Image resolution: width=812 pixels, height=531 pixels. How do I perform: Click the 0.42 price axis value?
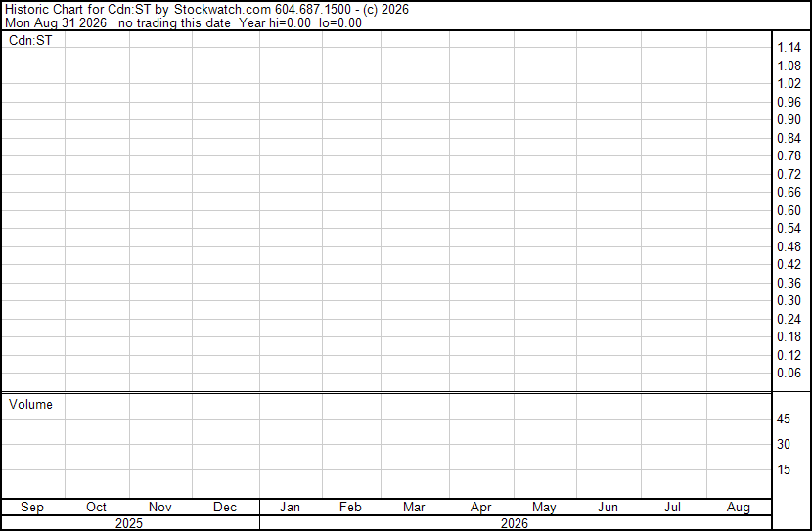(789, 264)
